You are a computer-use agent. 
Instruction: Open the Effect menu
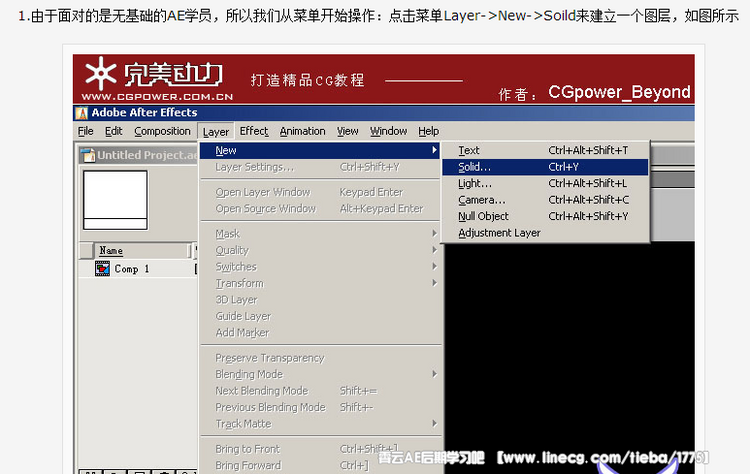[x=254, y=131]
